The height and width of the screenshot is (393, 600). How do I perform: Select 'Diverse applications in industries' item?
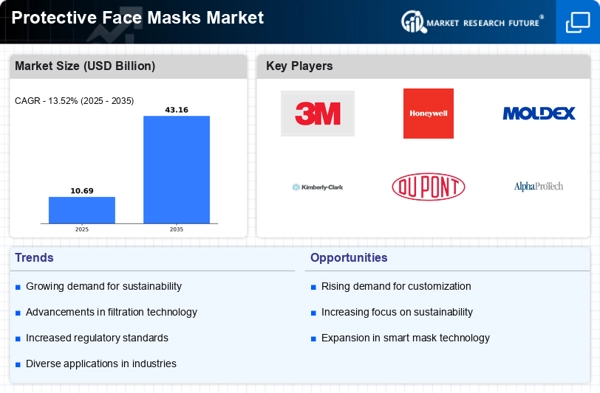[x=101, y=364]
